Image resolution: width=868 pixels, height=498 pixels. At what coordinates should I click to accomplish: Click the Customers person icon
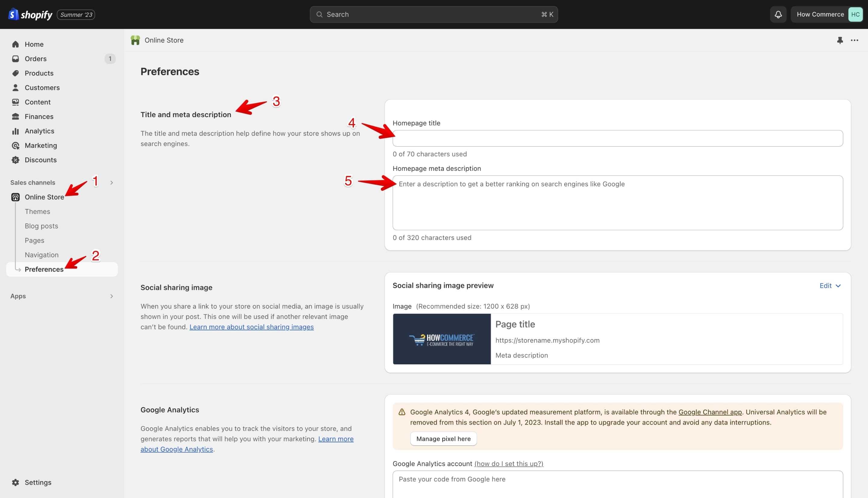point(15,88)
